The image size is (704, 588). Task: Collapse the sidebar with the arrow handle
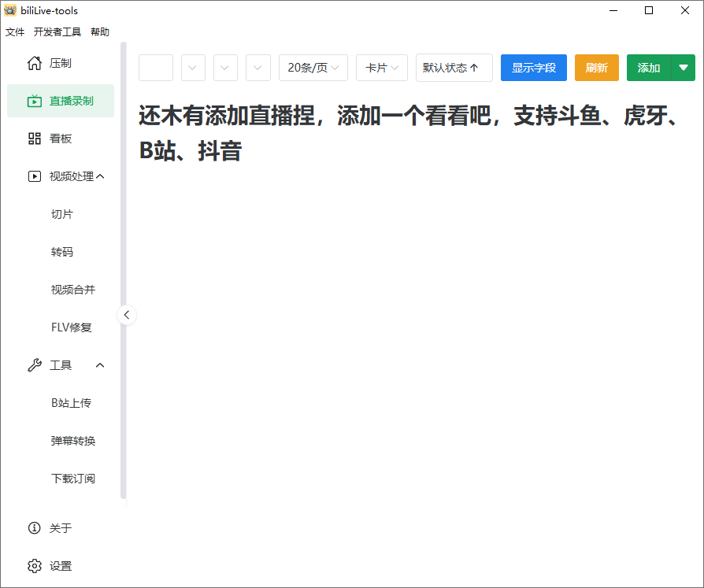pos(127,314)
